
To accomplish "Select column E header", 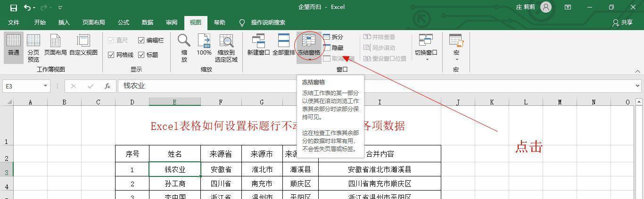I will pos(175,102).
